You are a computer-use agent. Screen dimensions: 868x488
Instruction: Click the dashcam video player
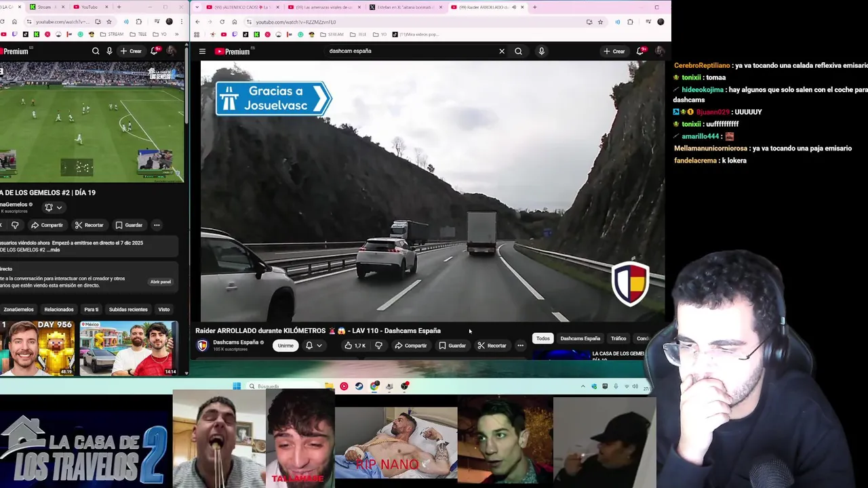click(433, 191)
